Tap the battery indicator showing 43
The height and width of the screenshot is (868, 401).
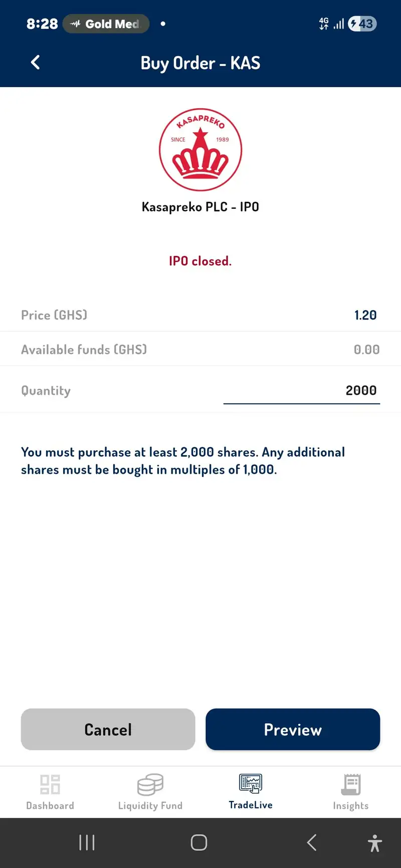coord(362,24)
